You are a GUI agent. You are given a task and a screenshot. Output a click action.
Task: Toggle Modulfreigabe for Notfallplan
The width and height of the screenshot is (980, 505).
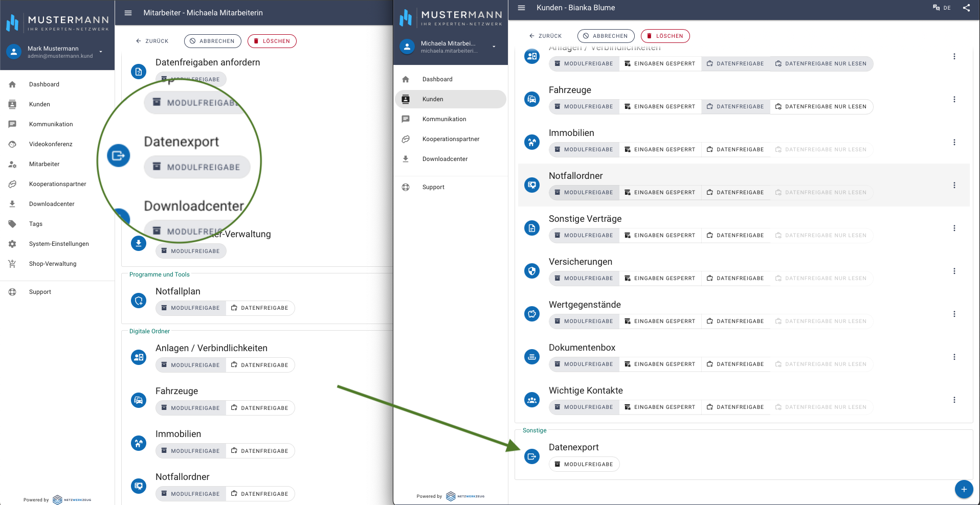click(190, 308)
